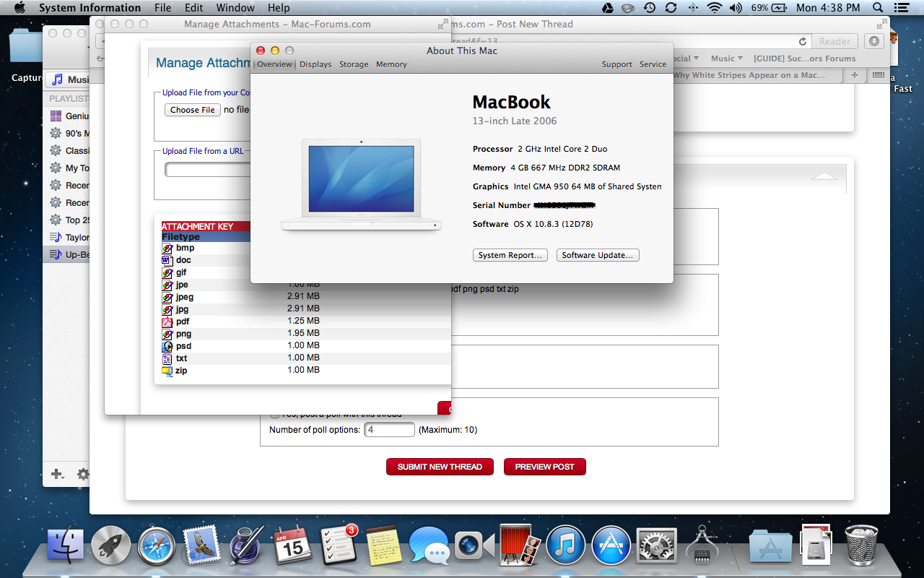Expand the Music bookmarks dropdown in Safari
924x578 pixels.
[728, 59]
